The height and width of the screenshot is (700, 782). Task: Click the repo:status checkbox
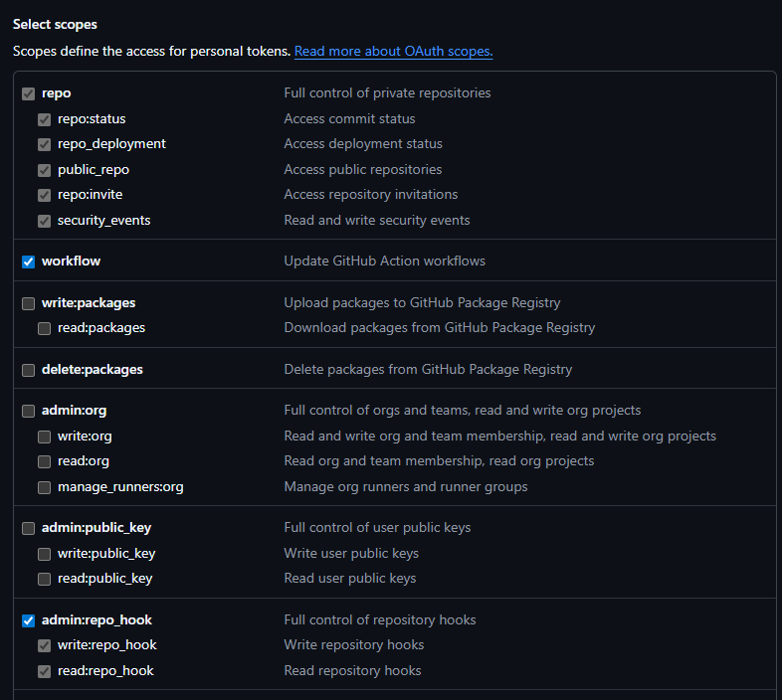coord(44,119)
